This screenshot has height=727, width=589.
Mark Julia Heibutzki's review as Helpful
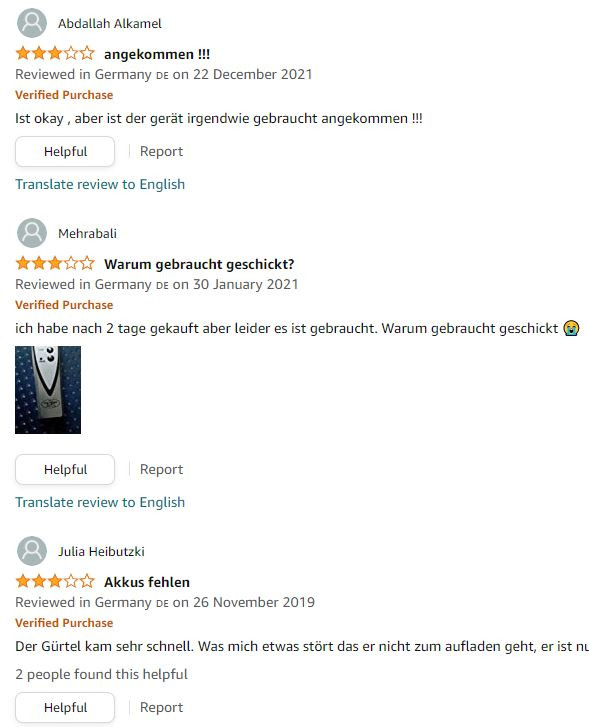[x=65, y=708]
